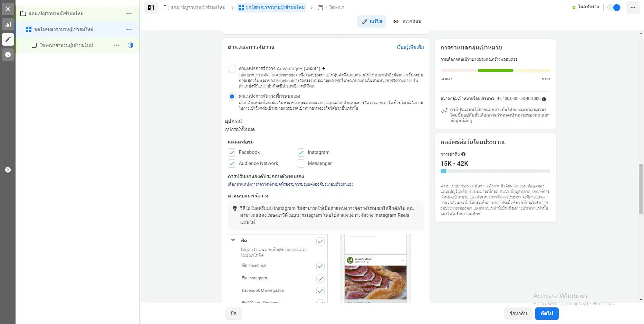Open three-dot menu at top right corner
The image size is (644, 324).
coord(633,8)
